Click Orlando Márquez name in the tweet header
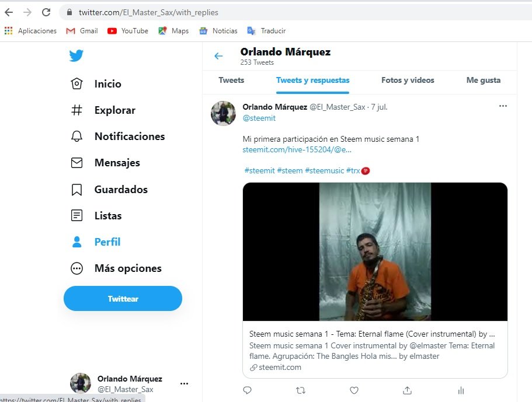The width and height of the screenshot is (532, 402). pos(275,107)
